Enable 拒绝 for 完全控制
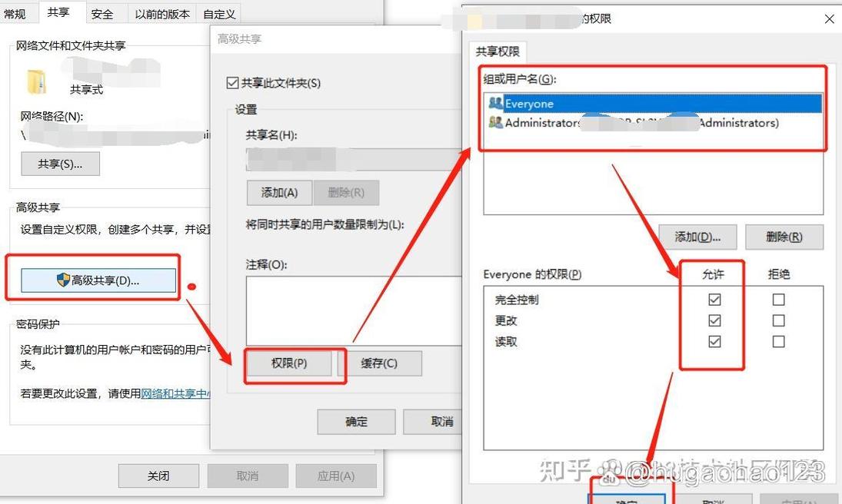 [778, 300]
